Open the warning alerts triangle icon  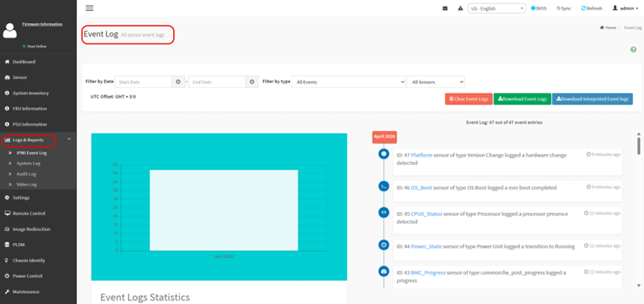pyautogui.click(x=461, y=8)
